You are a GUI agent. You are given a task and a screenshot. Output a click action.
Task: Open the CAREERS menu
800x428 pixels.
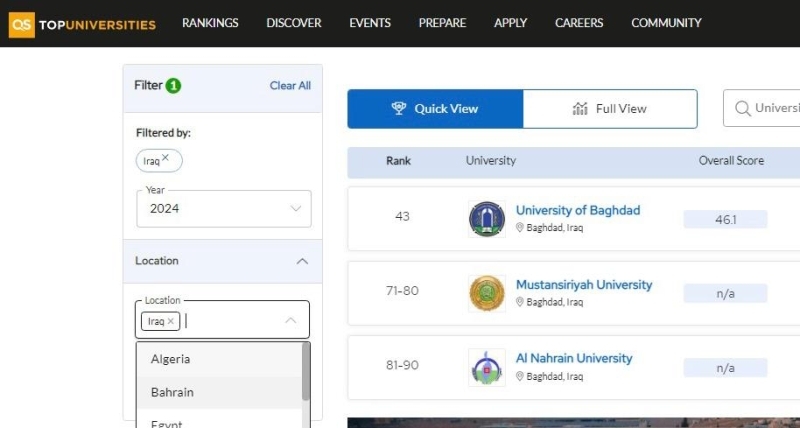coord(579,23)
